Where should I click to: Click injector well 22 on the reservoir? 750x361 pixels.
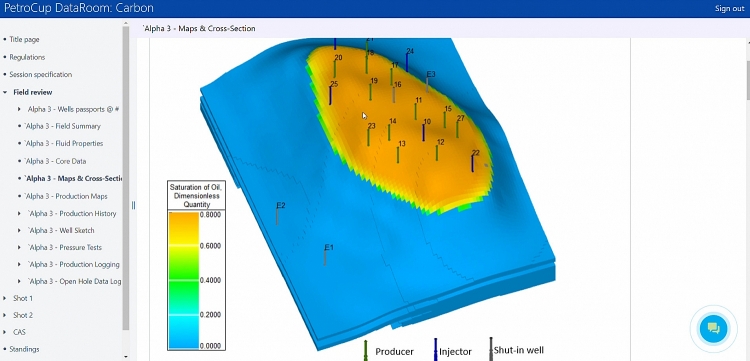(x=473, y=163)
